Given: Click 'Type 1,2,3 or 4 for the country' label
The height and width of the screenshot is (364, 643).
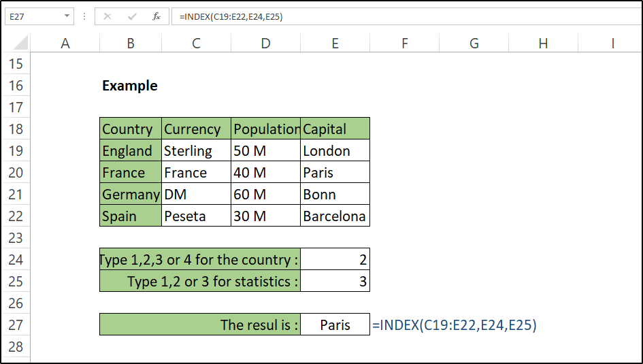Looking at the screenshot, I should [x=200, y=259].
